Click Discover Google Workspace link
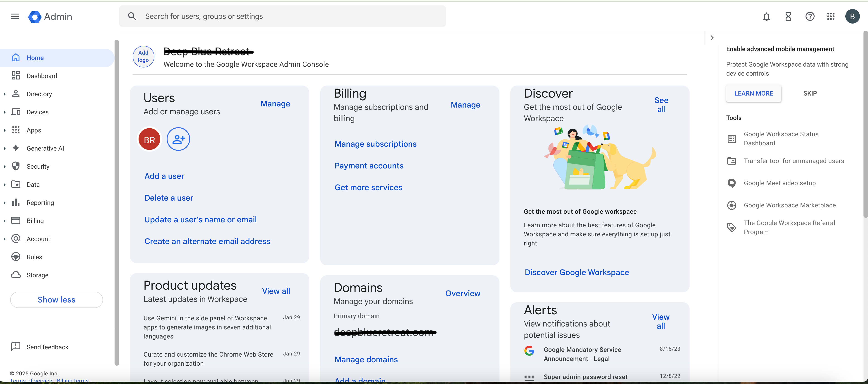868x384 pixels. 577,272
